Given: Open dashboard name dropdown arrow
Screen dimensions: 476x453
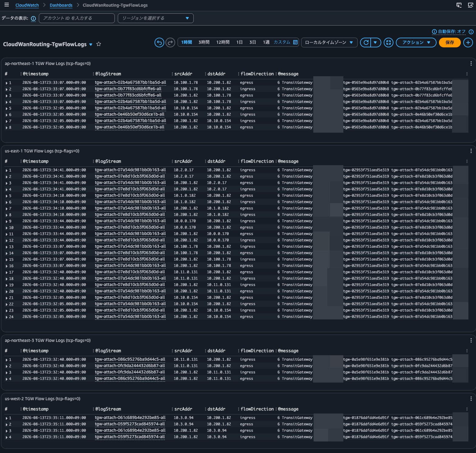Looking at the screenshot, I should click(90, 45).
